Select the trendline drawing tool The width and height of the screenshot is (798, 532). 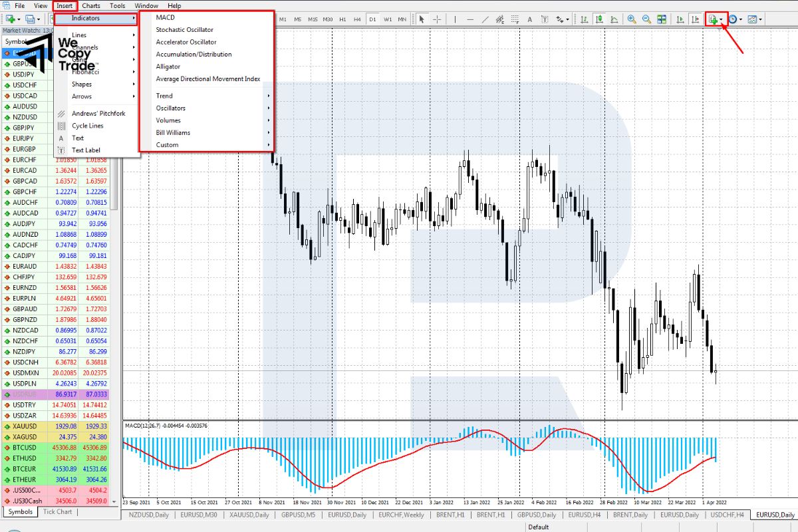485,19
